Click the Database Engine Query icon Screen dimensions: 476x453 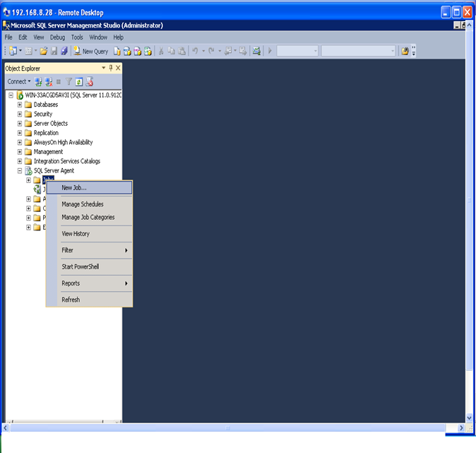pos(117,52)
